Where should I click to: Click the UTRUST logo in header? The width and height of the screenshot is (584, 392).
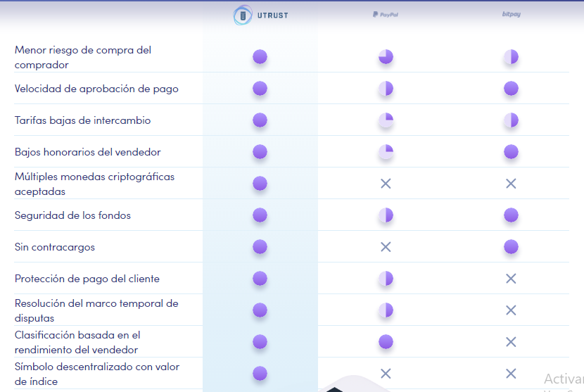261,15
